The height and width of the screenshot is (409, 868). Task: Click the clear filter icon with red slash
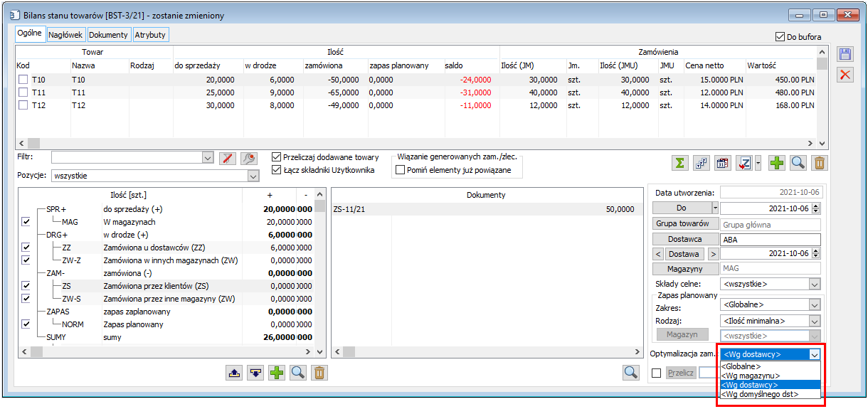(x=227, y=158)
